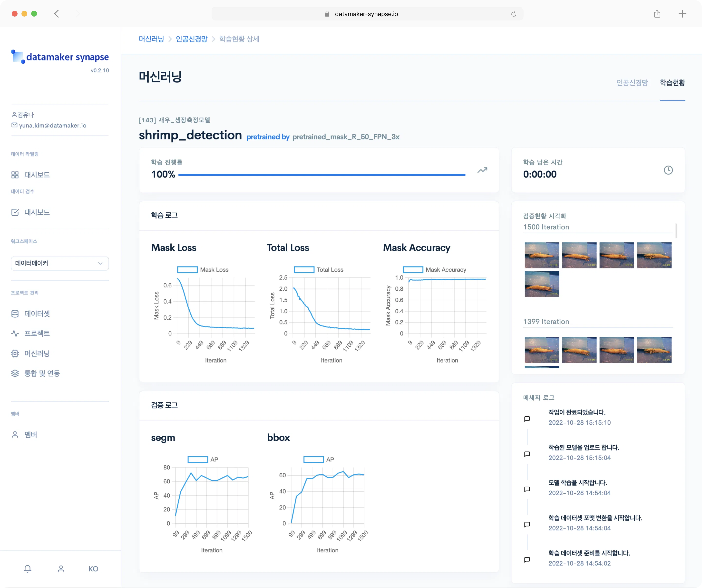Click the 머신러닝 breadcrumb link

pos(151,39)
